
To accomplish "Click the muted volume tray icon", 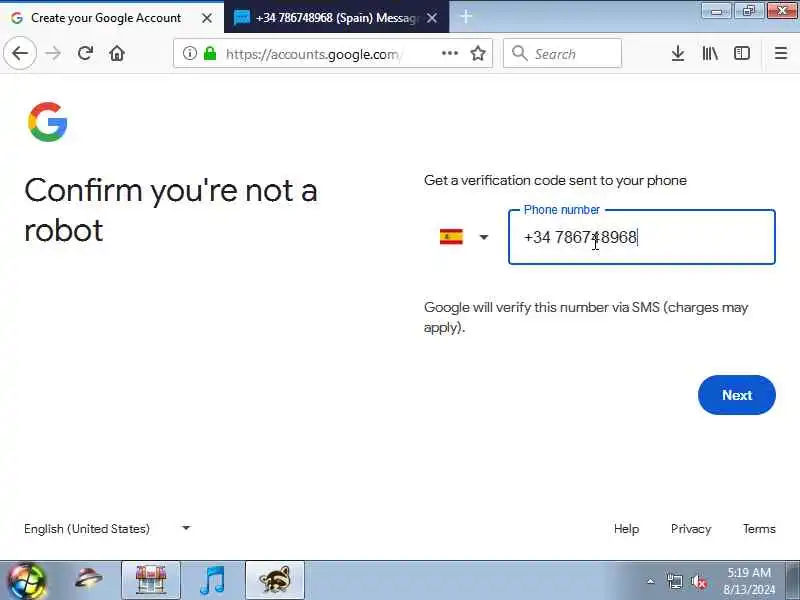I will pyautogui.click(x=698, y=581).
